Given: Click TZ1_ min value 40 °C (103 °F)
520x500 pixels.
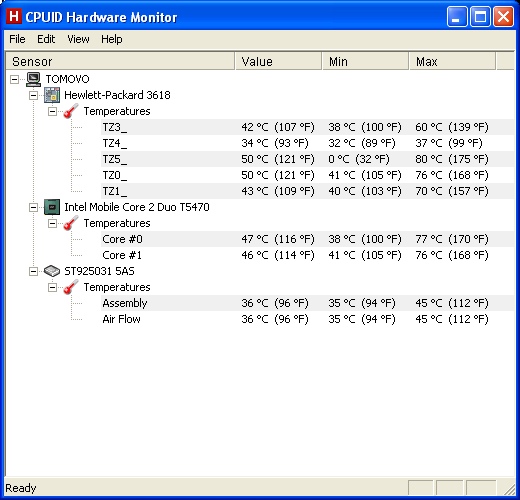Looking at the screenshot, I should pyautogui.click(x=365, y=191).
